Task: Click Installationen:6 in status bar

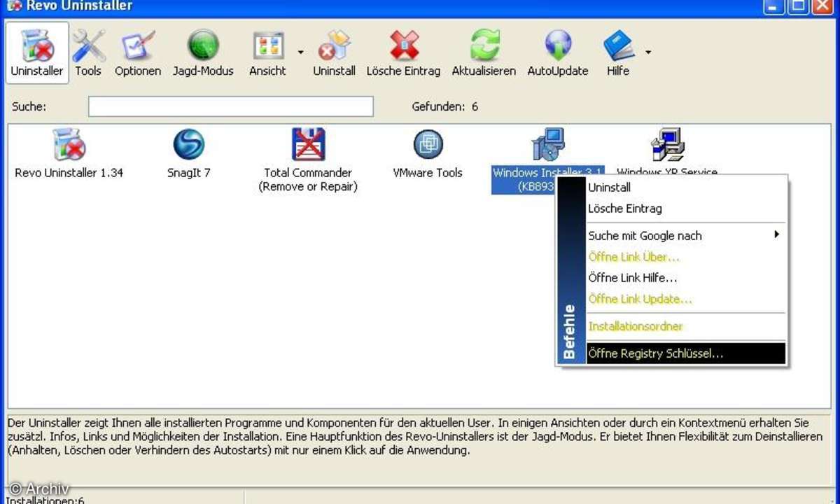Action: 45,499
